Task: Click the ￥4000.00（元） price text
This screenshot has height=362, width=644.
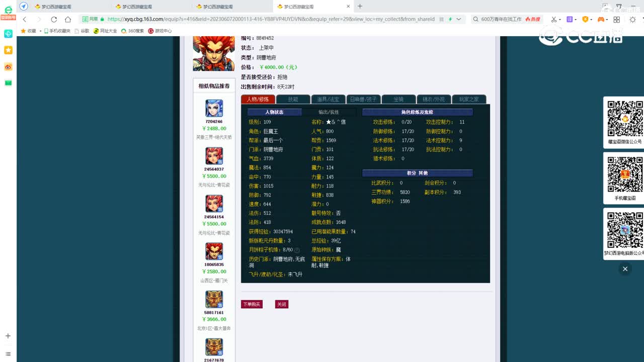Action: 279,67
